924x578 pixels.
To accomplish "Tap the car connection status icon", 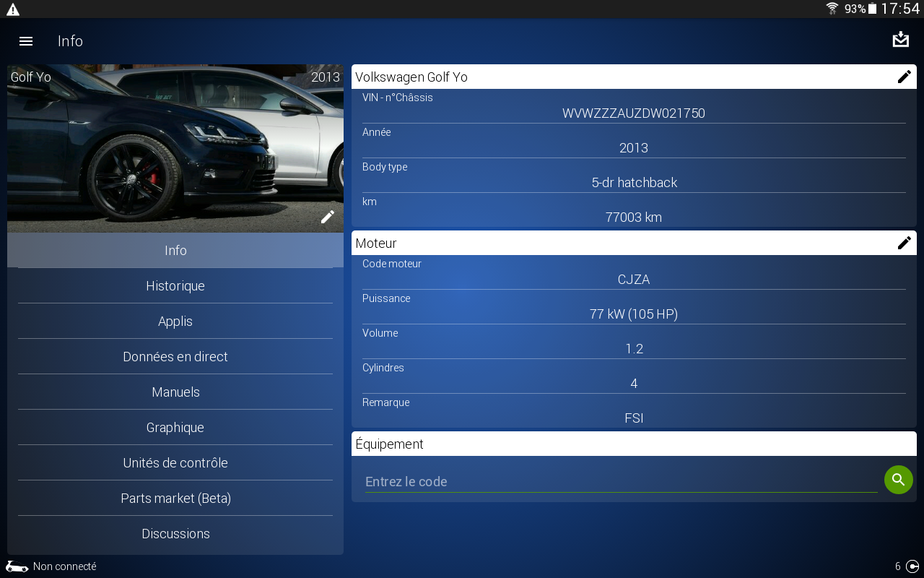I will tap(17, 566).
